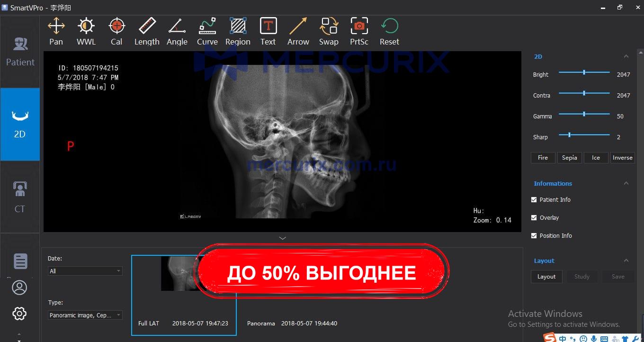644x342 pixels.
Task: Apply the Inverse filter
Action: pyautogui.click(x=622, y=158)
